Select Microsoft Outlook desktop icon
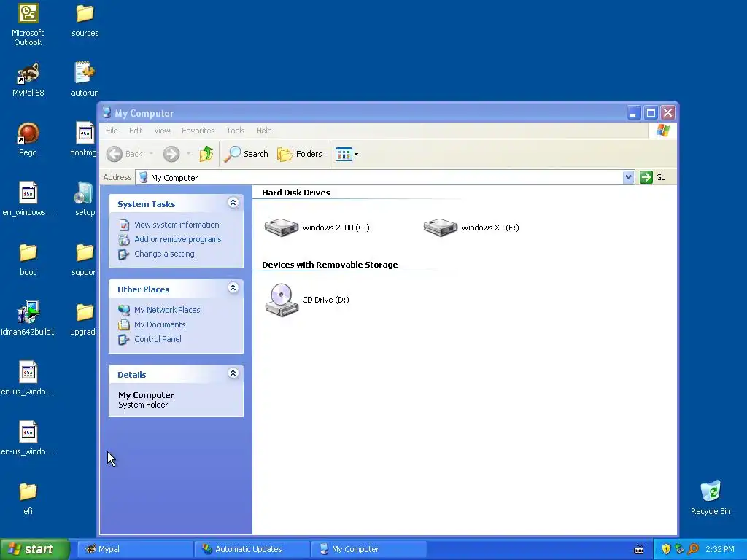The image size is (747, 560). (x=28, y=13)
